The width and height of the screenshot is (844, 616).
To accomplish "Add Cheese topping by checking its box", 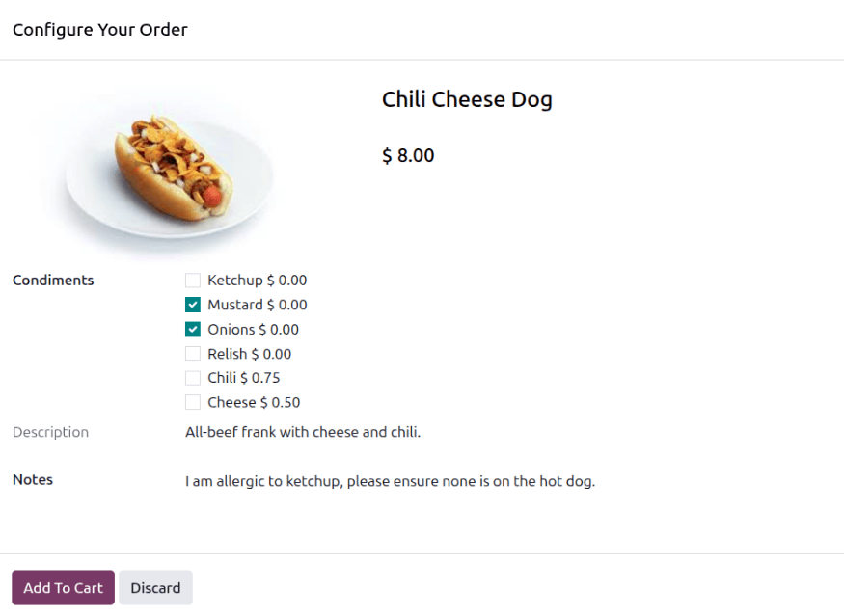I will point(193,402).
